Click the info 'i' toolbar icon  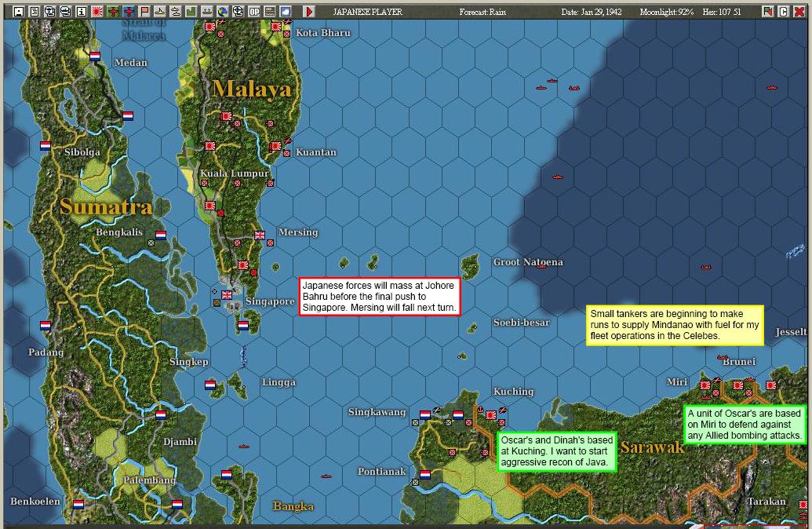[82, 12]
